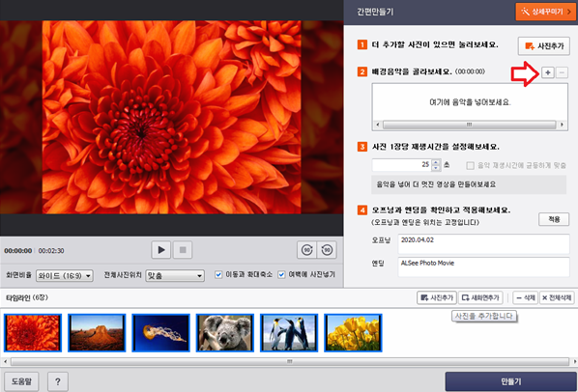
Task: Select the red chrysanthemum thumbnail
Action: pos(33,333)
